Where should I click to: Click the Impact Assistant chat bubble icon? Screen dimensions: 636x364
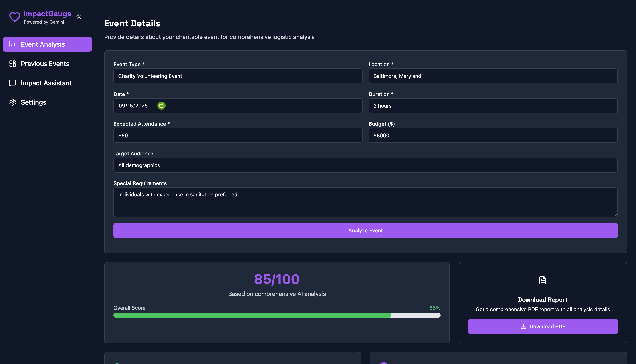[x=12, y=83]
